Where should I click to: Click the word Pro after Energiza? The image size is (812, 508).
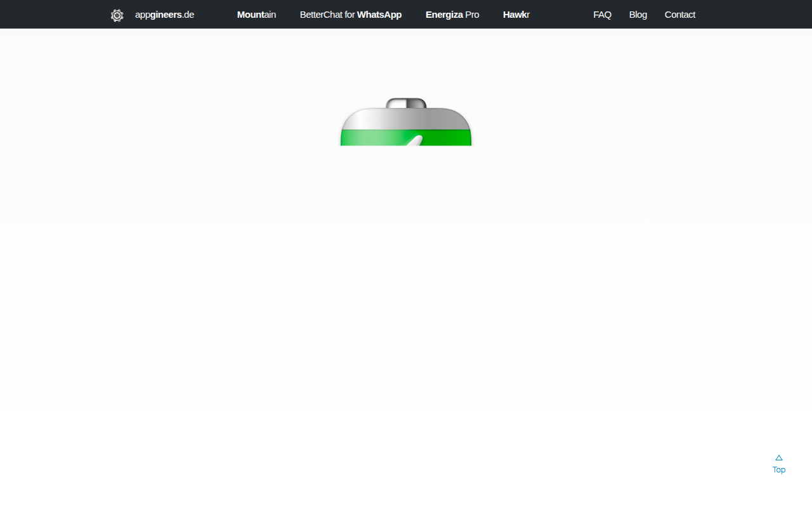pyautogui.click(x=472, y=15)
